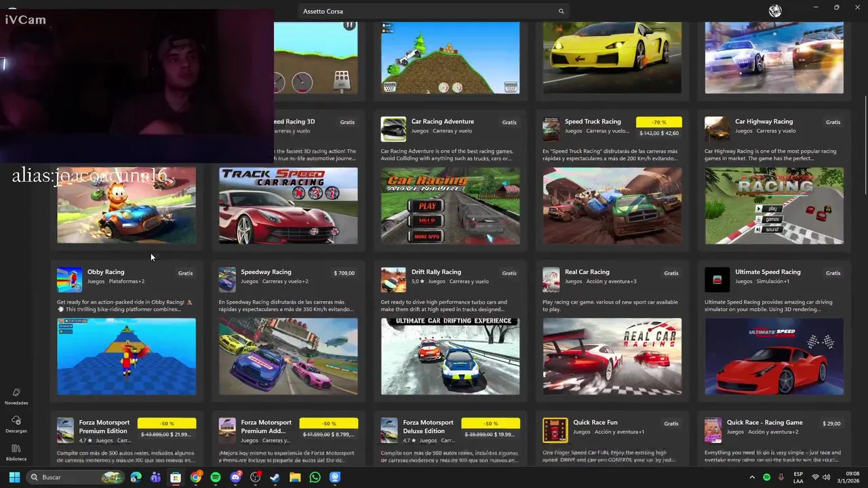
Task: Open the Speedway Racing title link
Action: tap(266, 272)
